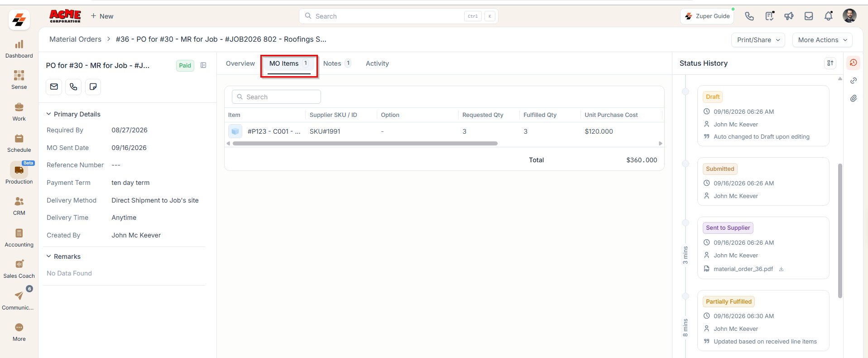The height and width of the screenshot is (358, 868).
Task: Switch to the Overview tab
Action: click(x=240, y=63)
